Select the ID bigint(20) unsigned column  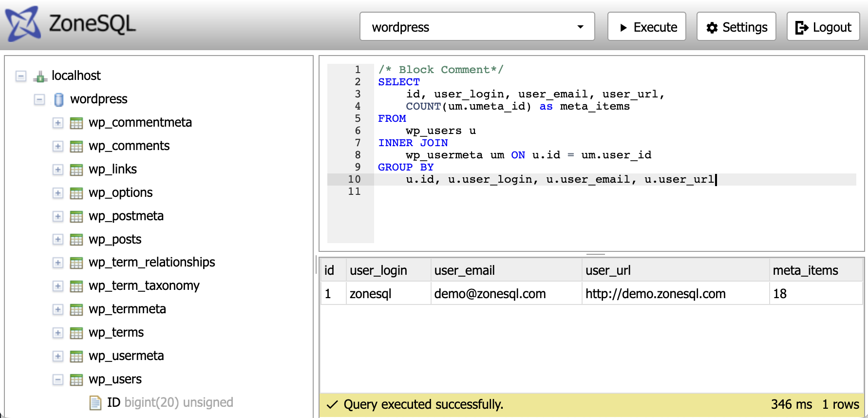[x=170, y=402]
